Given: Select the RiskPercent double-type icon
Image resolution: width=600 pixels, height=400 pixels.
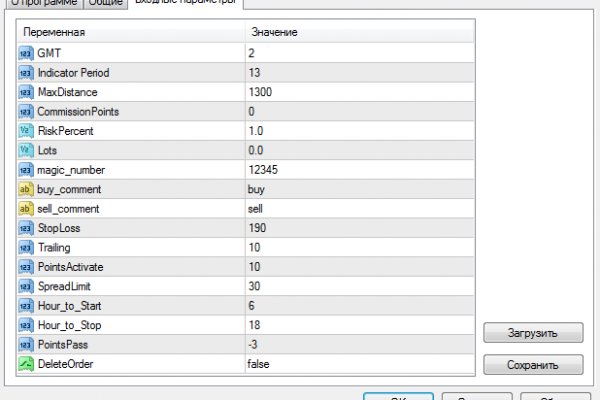Looking at the screenshot, I should [26, 131].
